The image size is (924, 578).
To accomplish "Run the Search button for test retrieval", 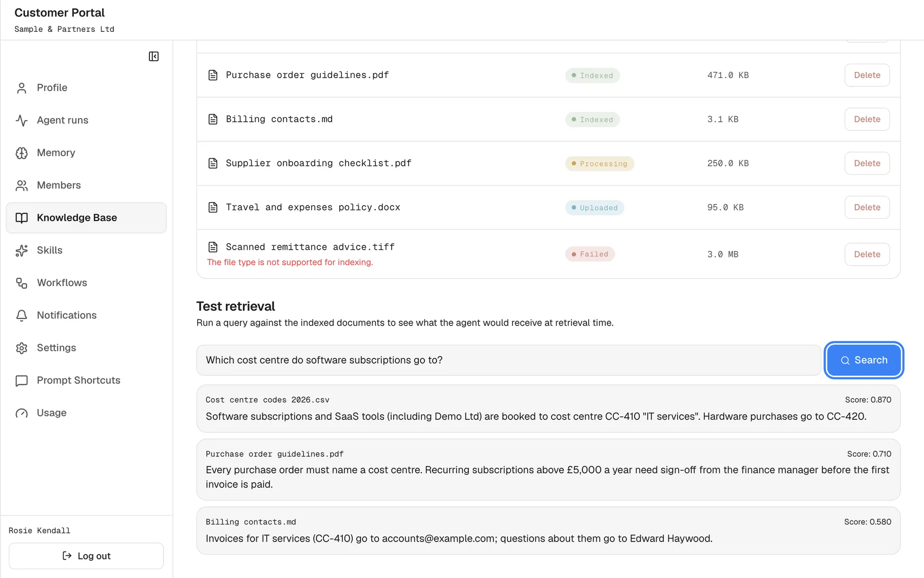I will click(x=864, y=360).
